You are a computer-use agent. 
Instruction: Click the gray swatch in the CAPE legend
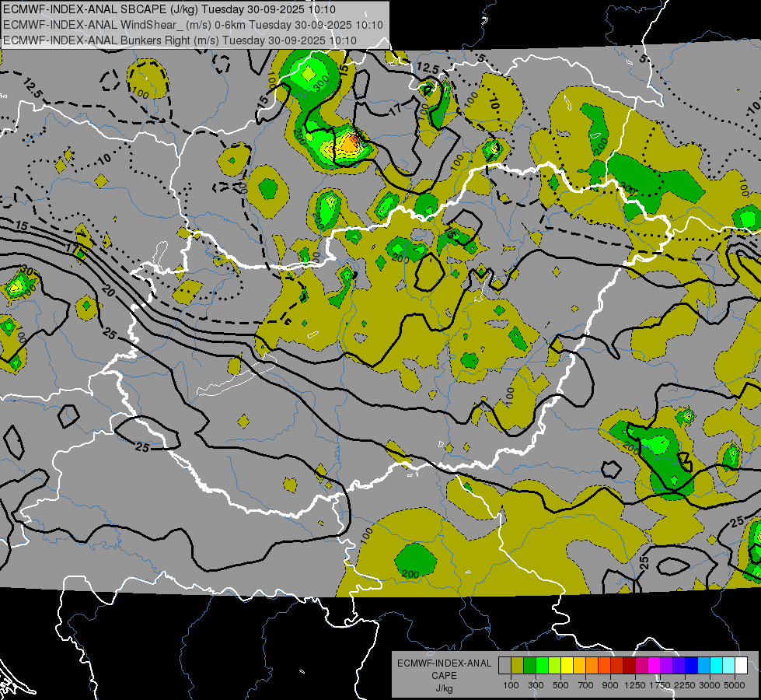tap(504, 666)
